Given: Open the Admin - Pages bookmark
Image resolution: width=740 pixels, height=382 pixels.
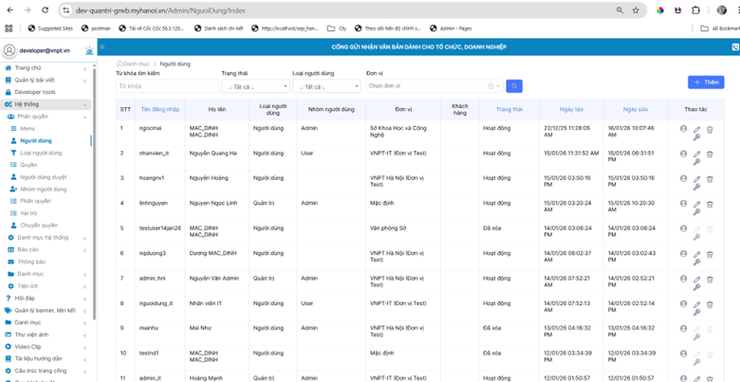Looking at the screenshot, I should pyautogui.click(x=451, y=28).
